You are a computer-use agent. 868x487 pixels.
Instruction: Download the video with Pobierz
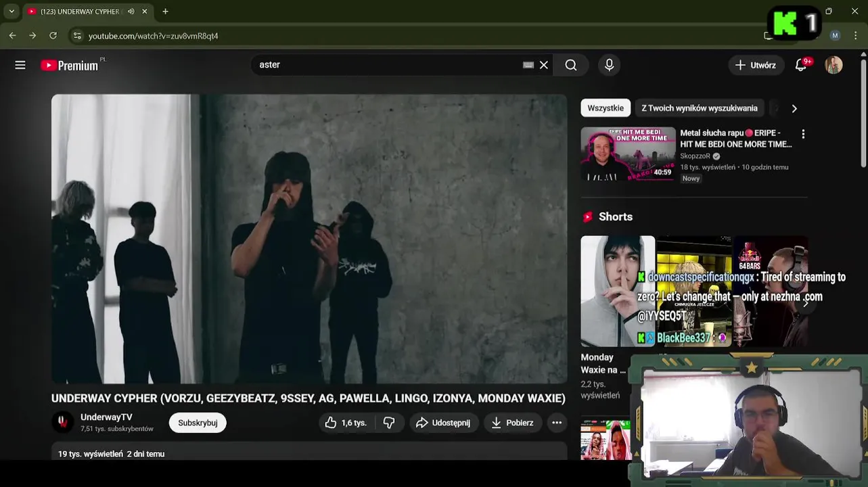click(x=513, y=423)
